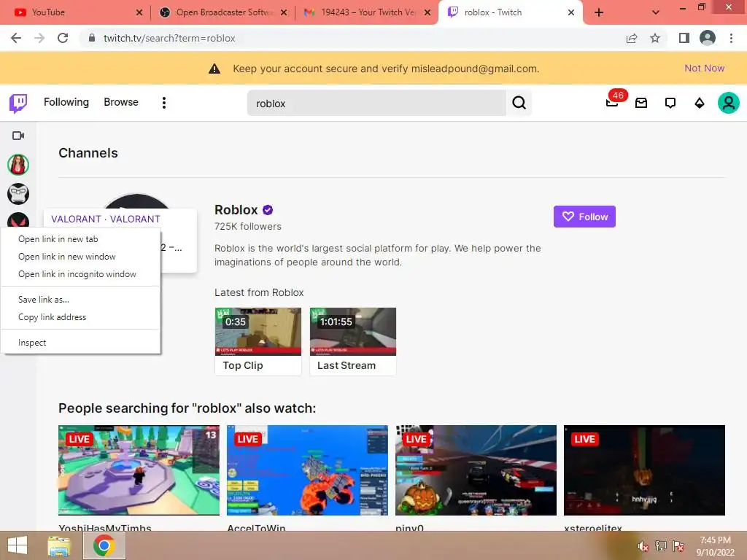Open the user avatar menu in Twitch header
The image size is (747, 560).
(x=729, y=103)
